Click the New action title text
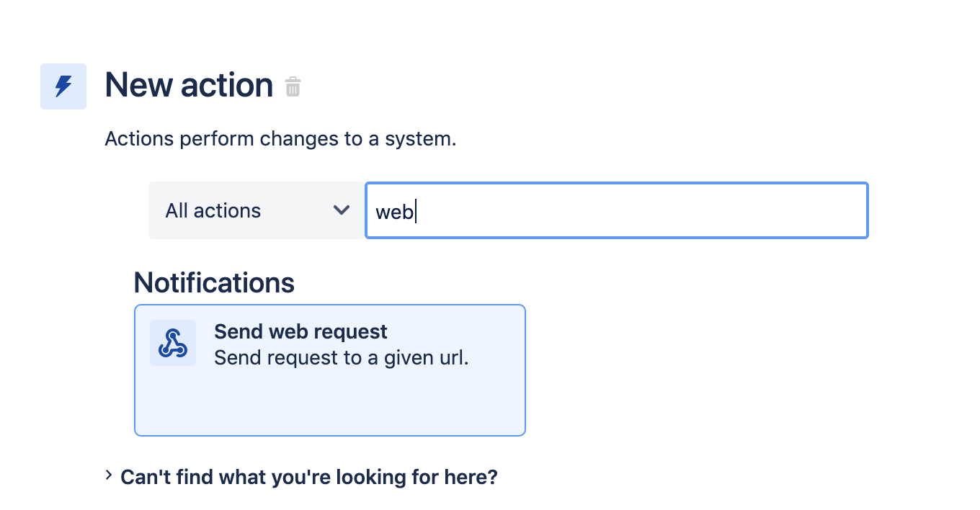Image resolution: width=980 pixels, height=510 pixels. pyautogui.click(x=189, y=85)
